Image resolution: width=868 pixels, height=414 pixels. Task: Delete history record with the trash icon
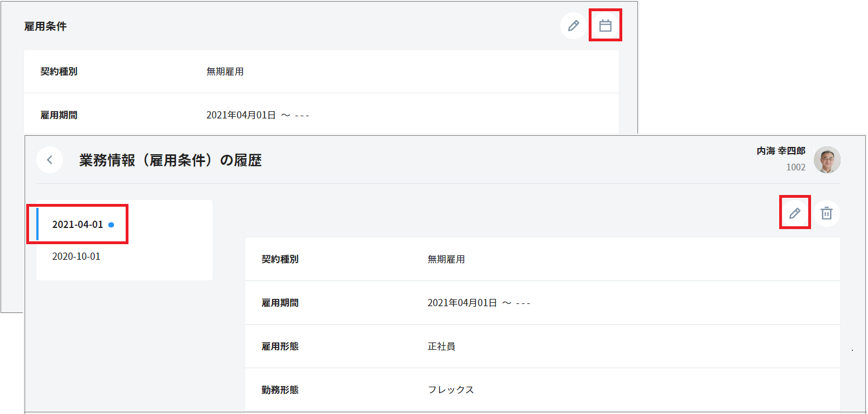pos(827,213)
